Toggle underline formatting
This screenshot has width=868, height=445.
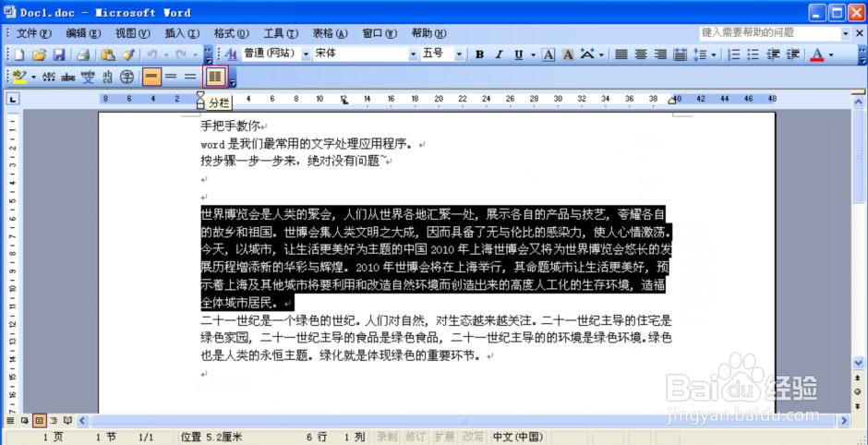pyautogui.click(x=519, y=54)
